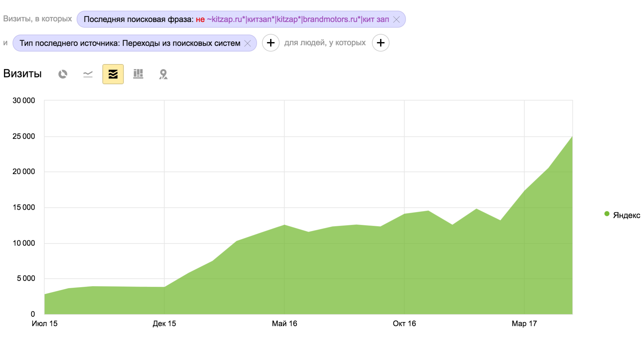The image size is (644, 339).
Task: Click the 'Дек 15' axis label
Action: (164, 324)
